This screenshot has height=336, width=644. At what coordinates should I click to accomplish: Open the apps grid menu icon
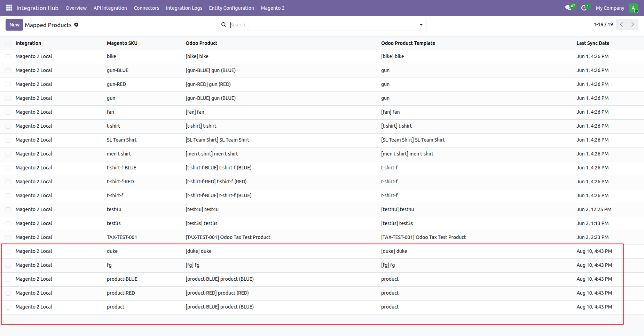tap(9, 8)
